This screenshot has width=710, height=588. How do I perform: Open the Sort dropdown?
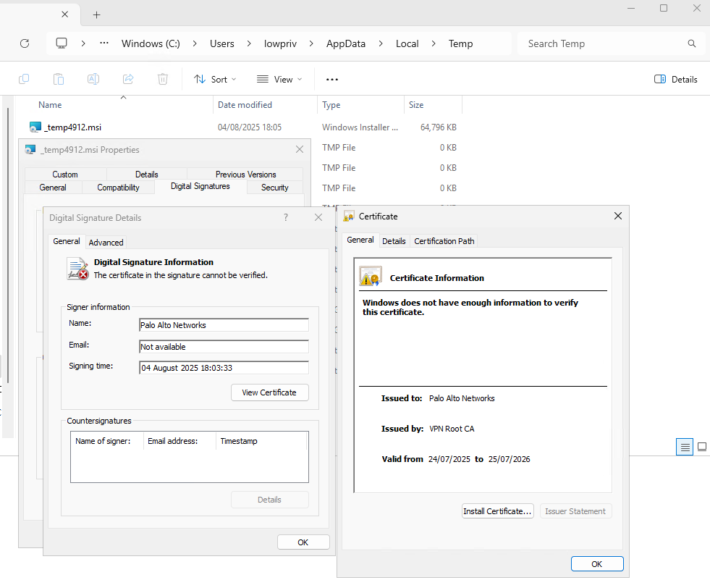(x=215, y=79)
